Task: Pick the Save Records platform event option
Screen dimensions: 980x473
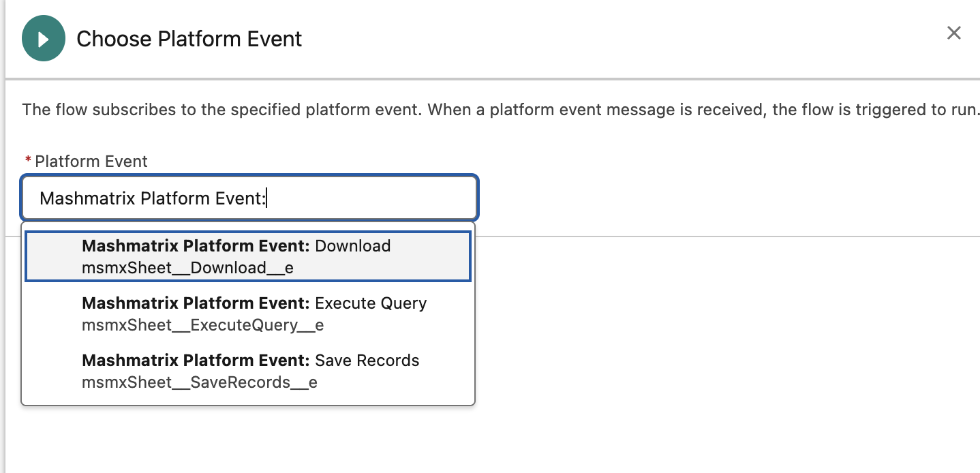Action: [x=367, y=361]
